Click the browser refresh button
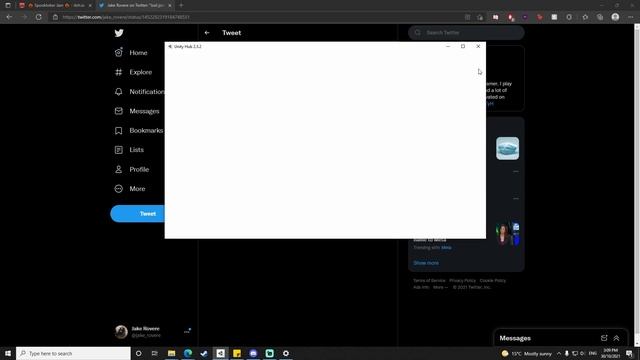The width and height of the screenshot is (640, 360). coord(38,17)
